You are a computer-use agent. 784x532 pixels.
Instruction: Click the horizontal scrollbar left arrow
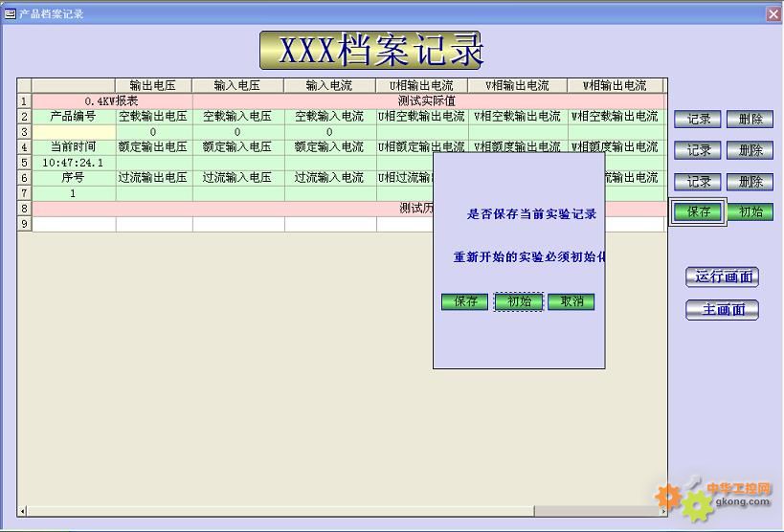point(23,512)
